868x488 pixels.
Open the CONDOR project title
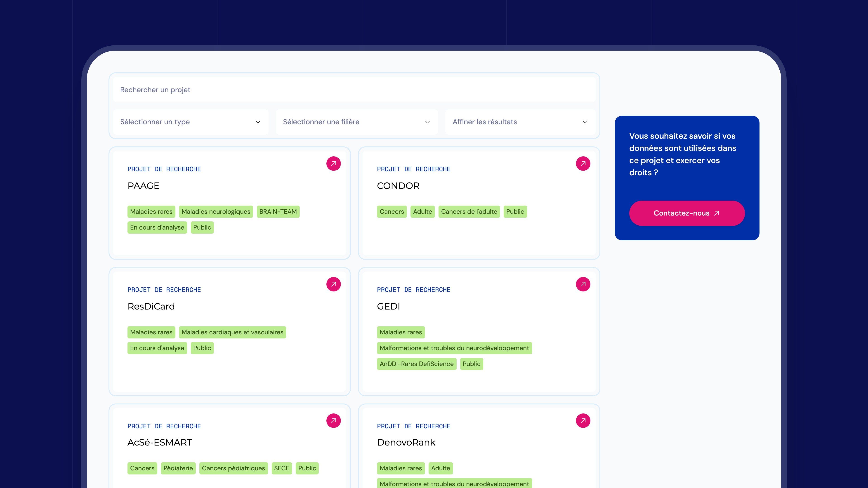tap(398, 185)
